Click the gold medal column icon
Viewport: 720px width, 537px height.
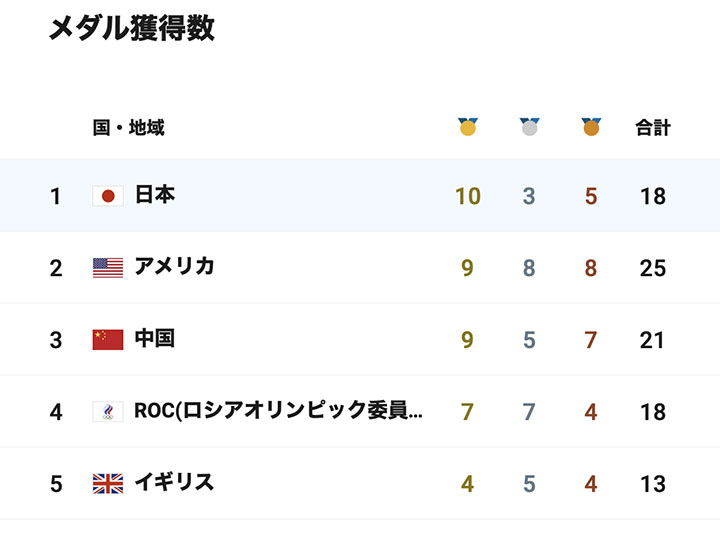coord(468,127)
